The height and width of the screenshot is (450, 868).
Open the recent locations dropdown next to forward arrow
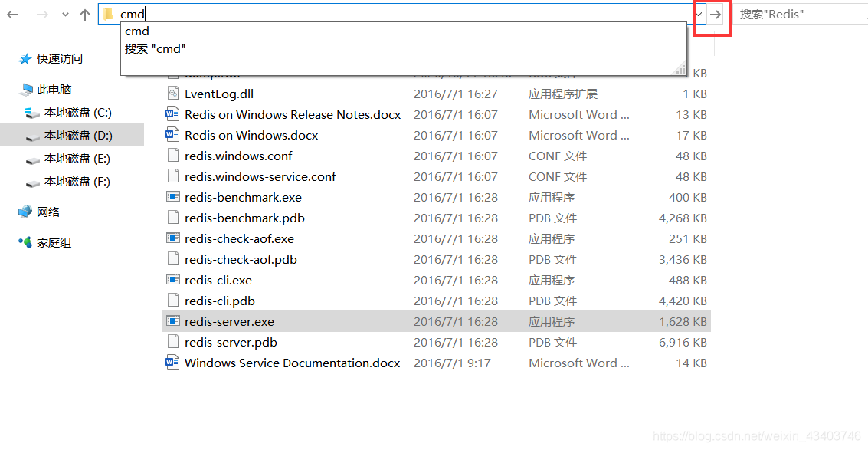[65, 14]
